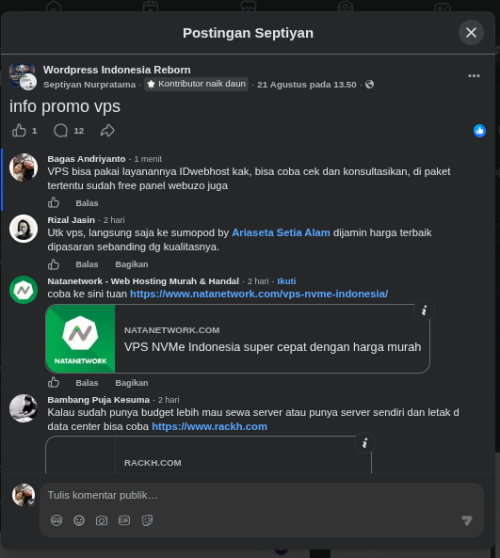Choose a sticker for the comment
Image resolution: width=500 pixels, height=558 pixels.
tap(147, 520)
